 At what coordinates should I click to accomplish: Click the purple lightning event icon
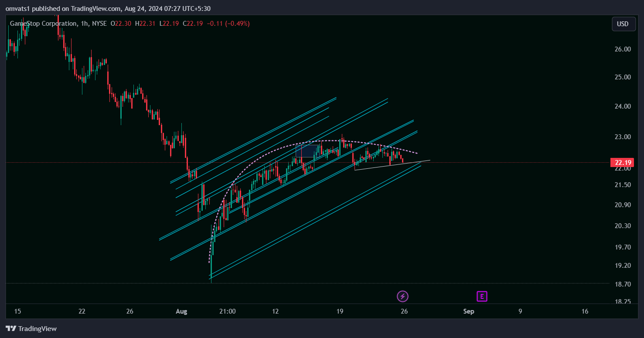(402, 297)
